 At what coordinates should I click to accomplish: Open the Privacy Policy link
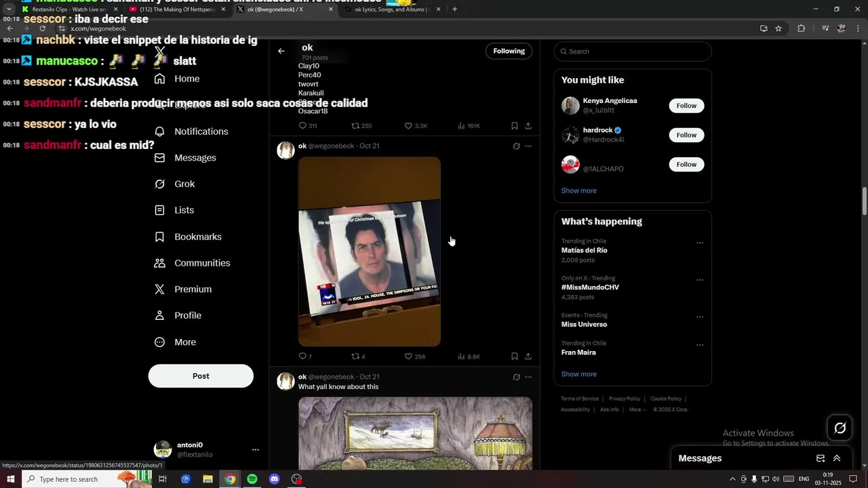625,399
